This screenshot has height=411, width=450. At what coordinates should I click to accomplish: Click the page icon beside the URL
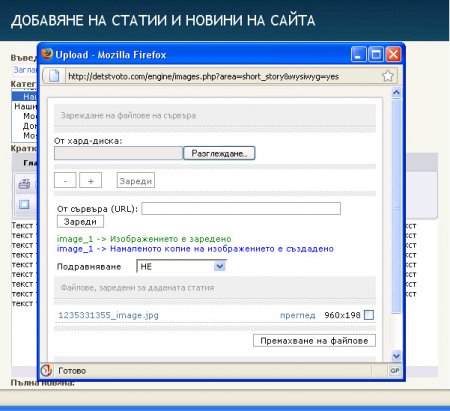[x=54, y=76]
